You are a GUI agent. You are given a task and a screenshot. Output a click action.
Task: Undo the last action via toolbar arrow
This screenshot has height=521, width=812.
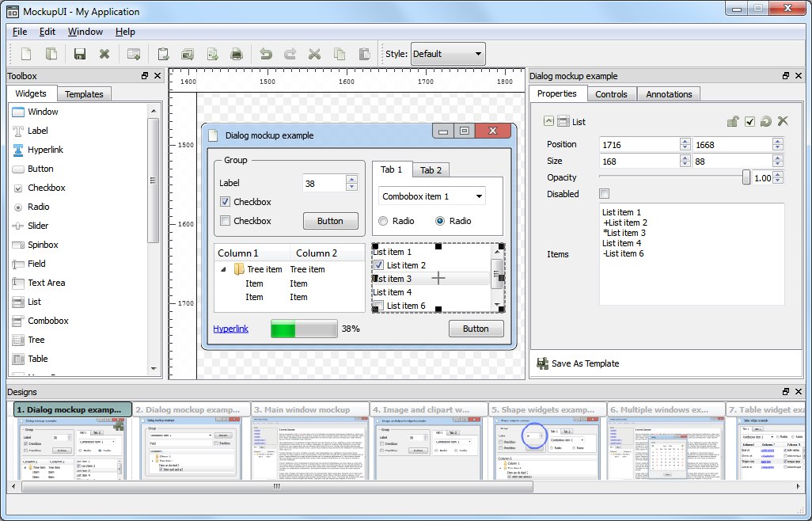click(266, 54)
